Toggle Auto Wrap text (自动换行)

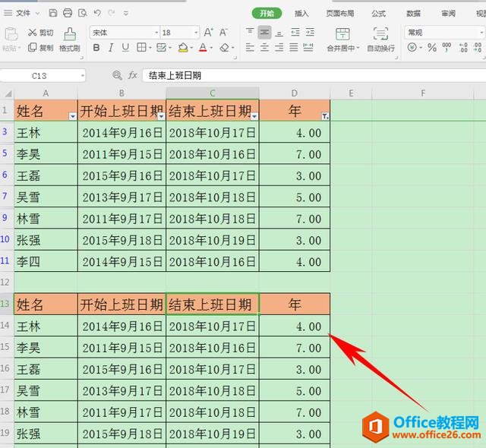pos(381,39)
